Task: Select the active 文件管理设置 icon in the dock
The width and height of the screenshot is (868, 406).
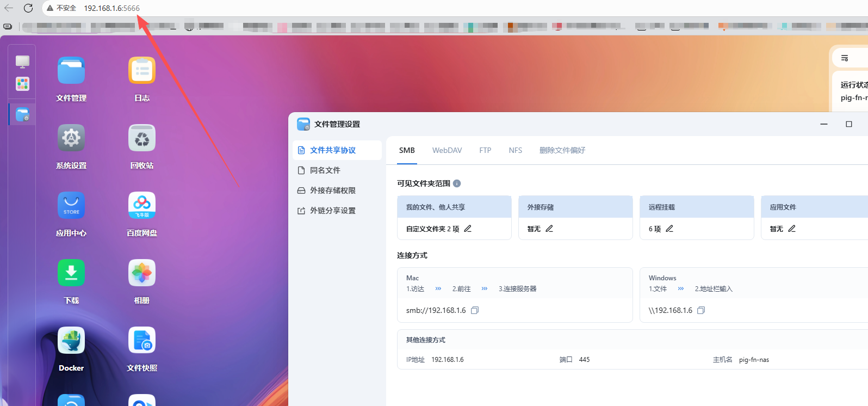Action: 22,114
